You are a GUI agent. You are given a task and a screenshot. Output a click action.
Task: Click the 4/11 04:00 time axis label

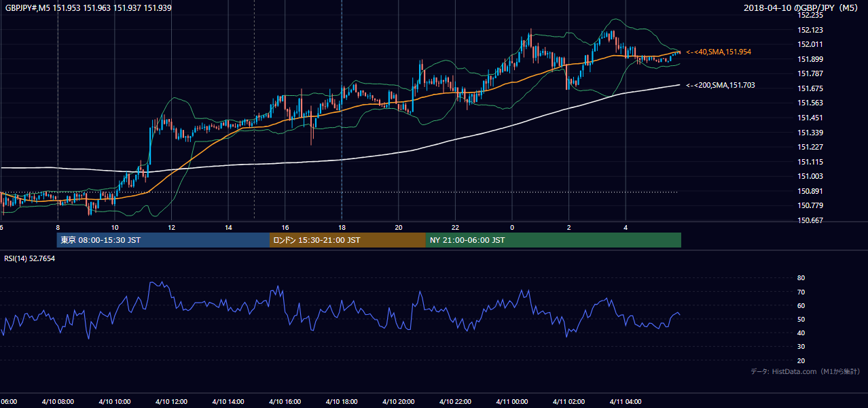tap(626, 402)
